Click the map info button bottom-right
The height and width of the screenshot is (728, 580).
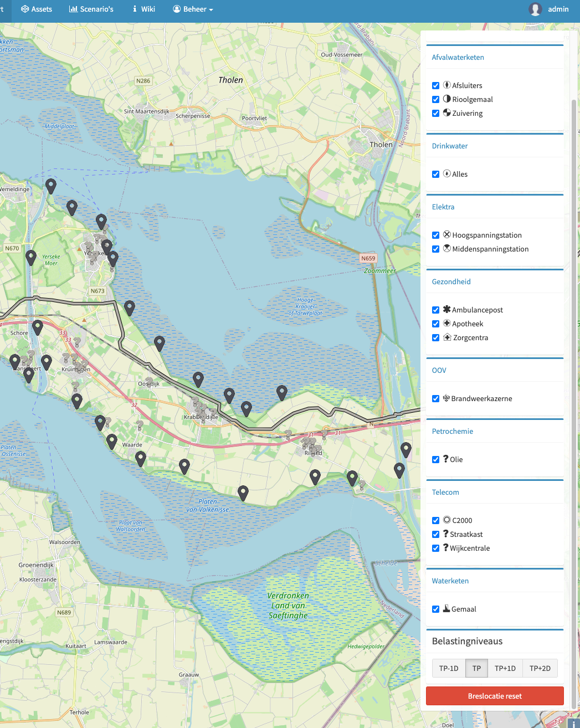(x=573, y=722)
